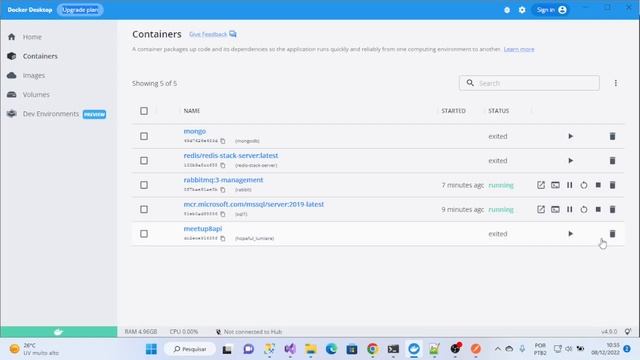Stop the rabbitmq container
The image size is (640, 360).
point(598,185)
